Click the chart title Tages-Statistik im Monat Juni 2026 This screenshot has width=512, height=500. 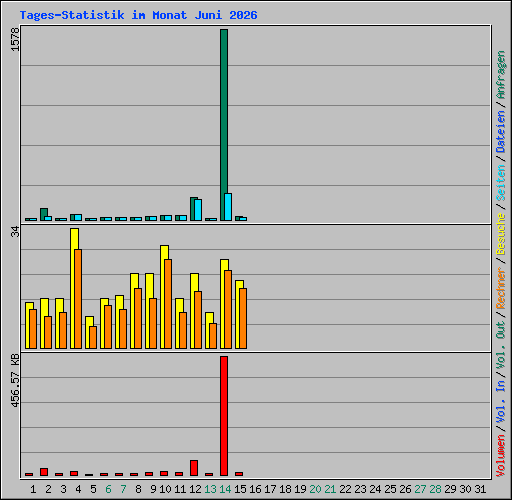138,15
